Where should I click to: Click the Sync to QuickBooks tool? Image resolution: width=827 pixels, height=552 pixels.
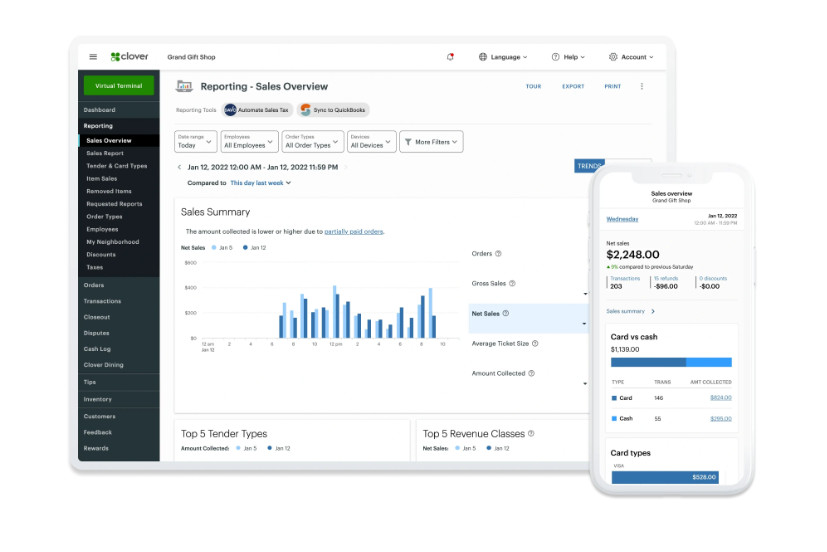pos(332,110)
